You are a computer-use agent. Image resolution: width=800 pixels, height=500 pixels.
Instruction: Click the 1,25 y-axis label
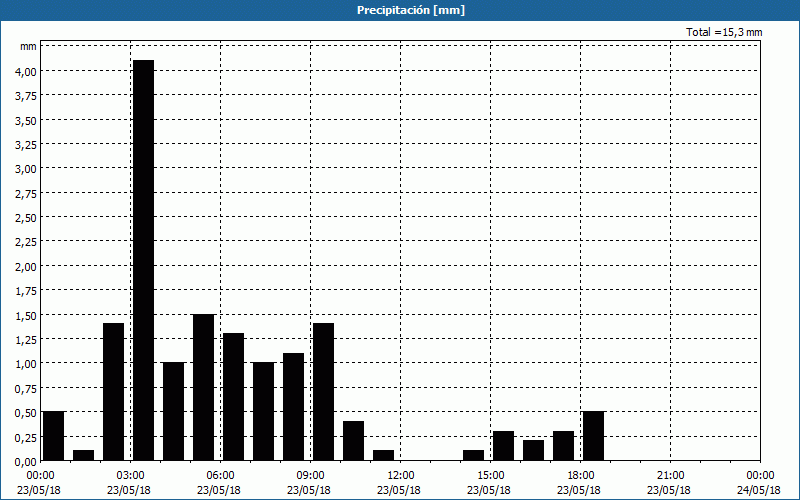26,339
